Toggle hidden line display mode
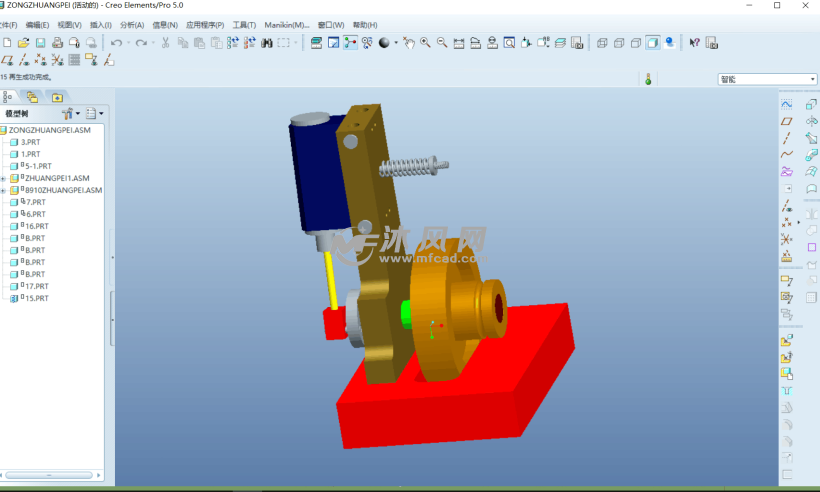Viewport: 820px width, 492px height. coord(619,43)
